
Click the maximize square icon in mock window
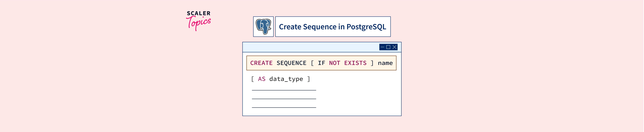click(x=388, y=47)
